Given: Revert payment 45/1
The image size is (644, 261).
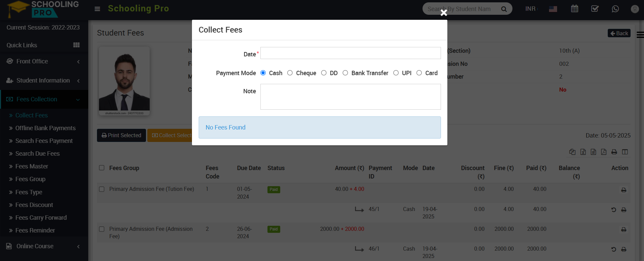Looking at the screenshot, I should click(x=613, y=210).
